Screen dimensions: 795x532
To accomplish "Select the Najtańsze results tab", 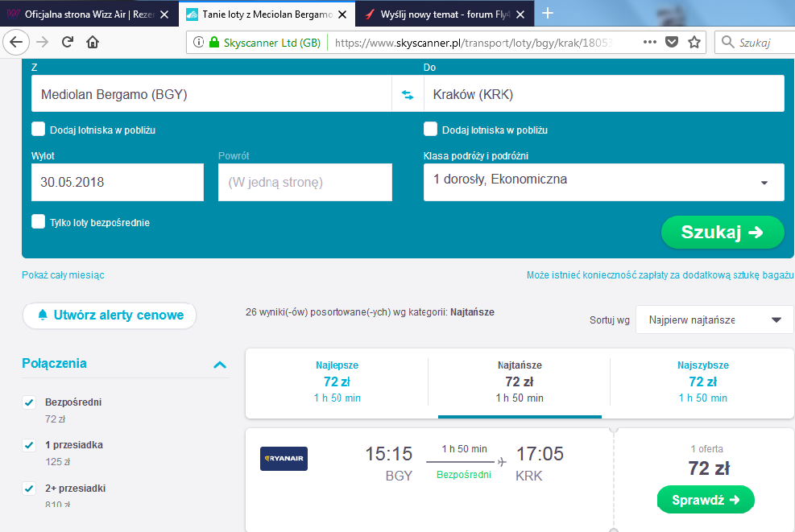I will (x=520, y=382).
